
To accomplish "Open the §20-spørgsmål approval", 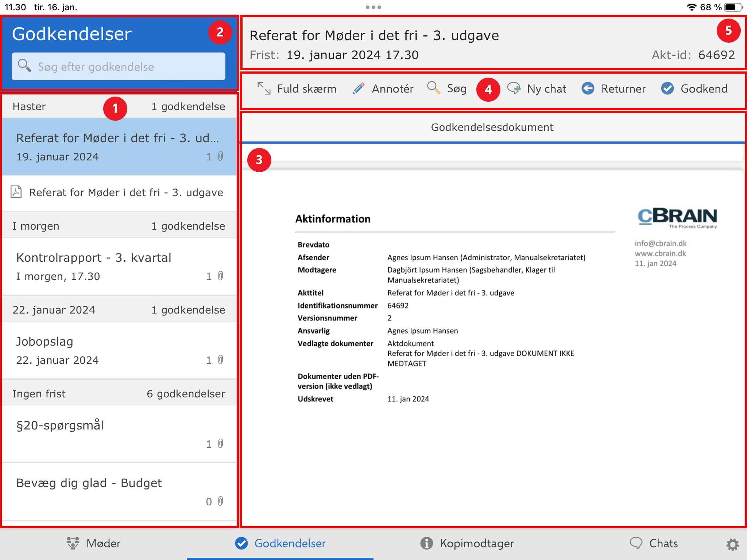I will [x=119, y=433].
